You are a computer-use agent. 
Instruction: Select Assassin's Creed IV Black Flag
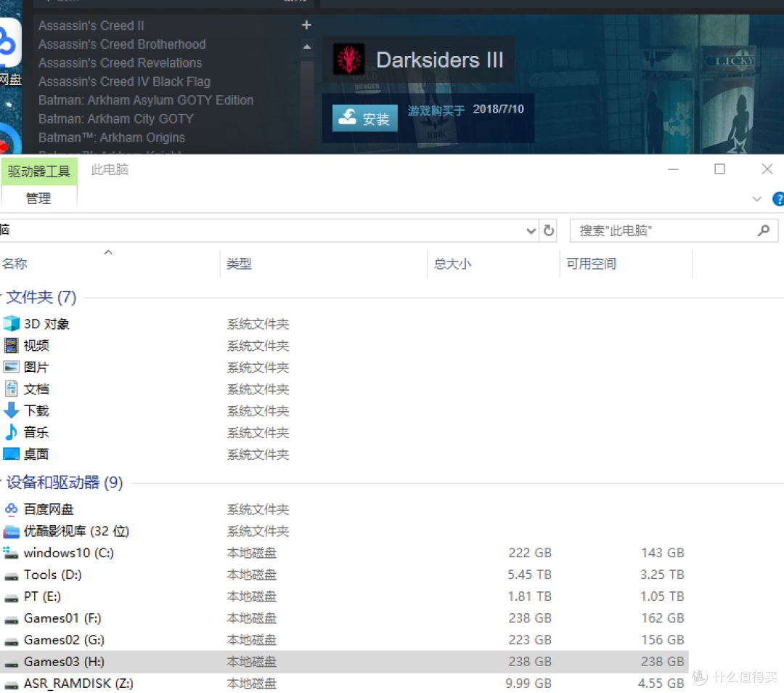click(125, 81)
